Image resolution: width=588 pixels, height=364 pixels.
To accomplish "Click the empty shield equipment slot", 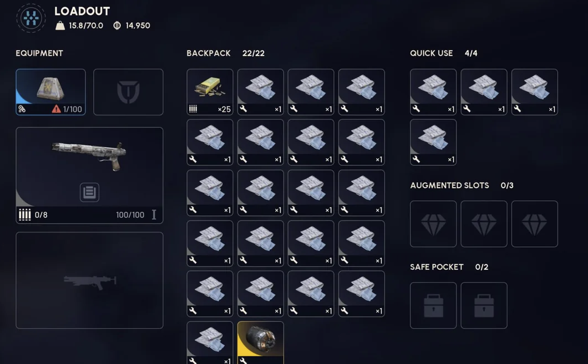I will [x=128, y=92].
